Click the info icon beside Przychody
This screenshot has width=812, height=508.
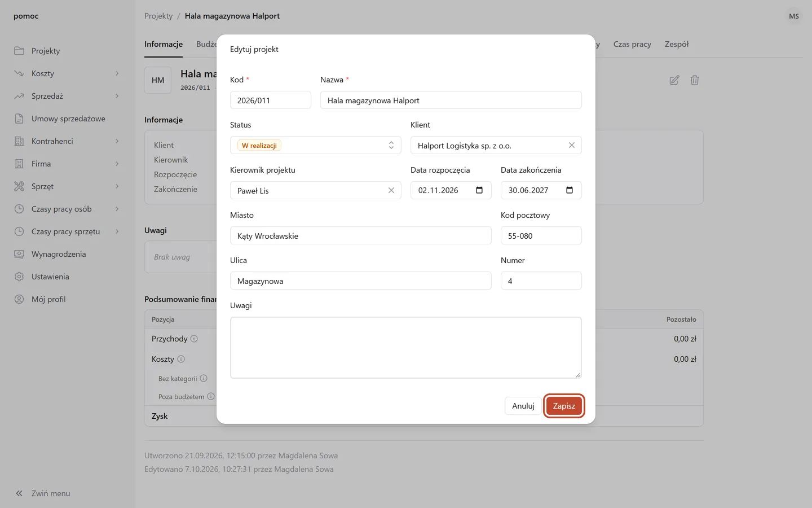194,339
